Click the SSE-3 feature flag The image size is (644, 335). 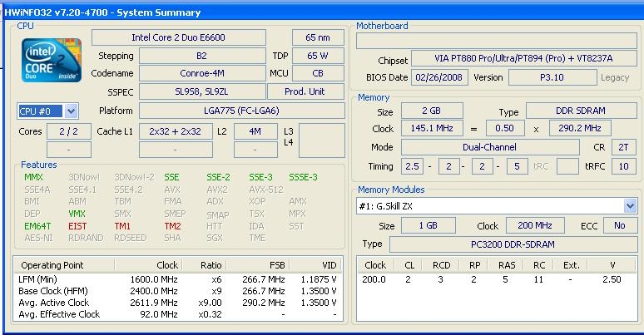coord(260,177)
